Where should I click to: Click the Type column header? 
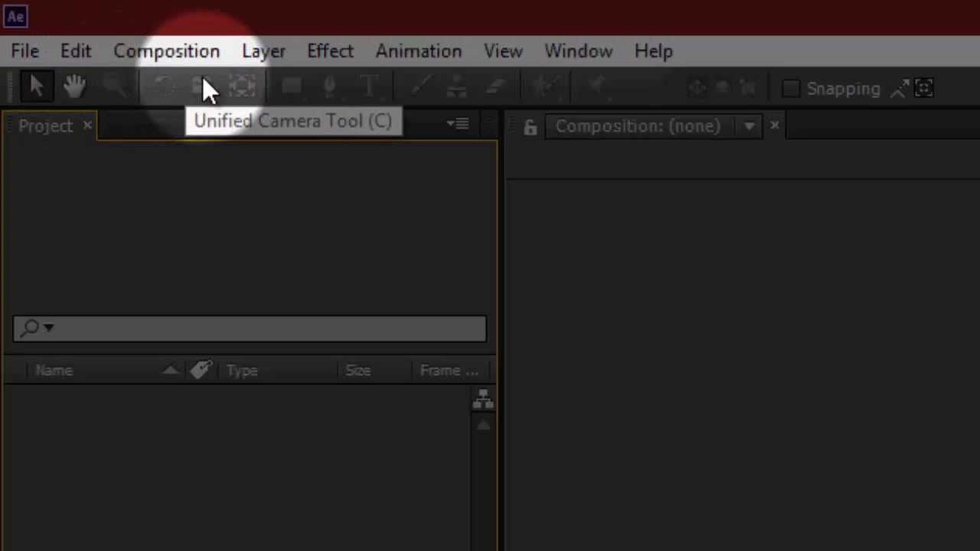(242, 370)
